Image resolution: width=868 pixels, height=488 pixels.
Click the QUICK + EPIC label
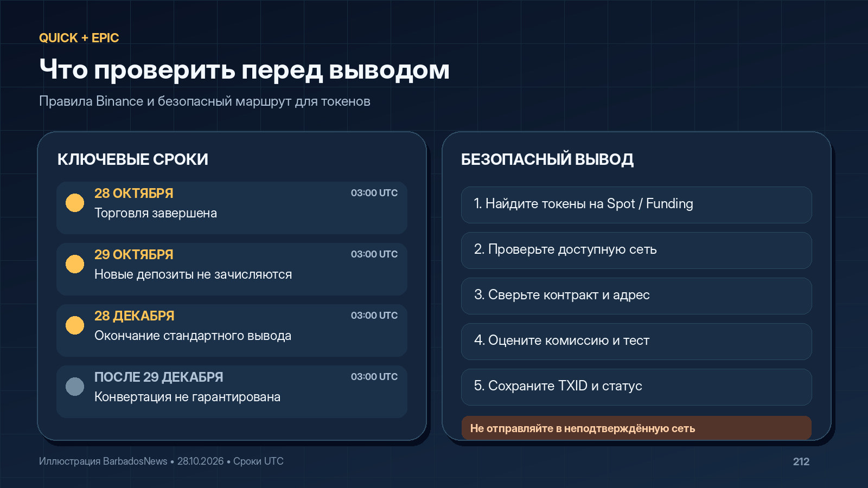[79, 38]
